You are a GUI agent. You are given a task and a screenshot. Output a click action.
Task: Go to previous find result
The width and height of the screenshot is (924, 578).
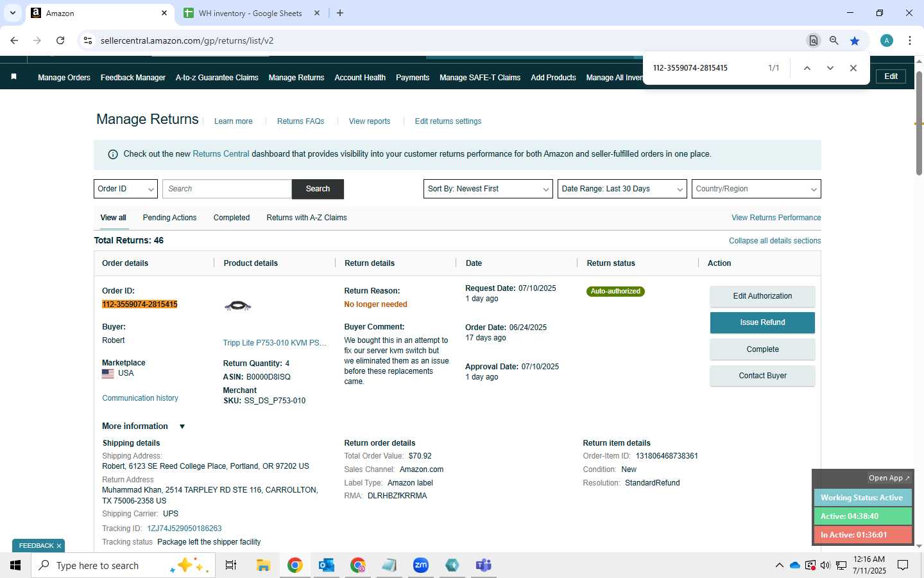click(807, 68)
